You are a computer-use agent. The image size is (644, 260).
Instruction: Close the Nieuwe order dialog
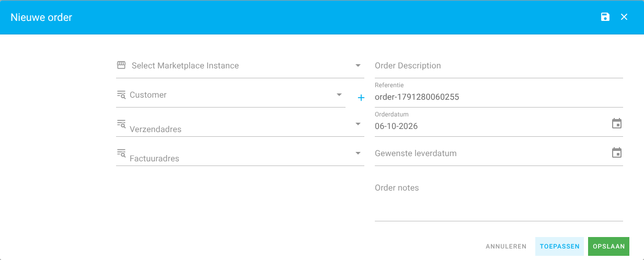(624, 17)
